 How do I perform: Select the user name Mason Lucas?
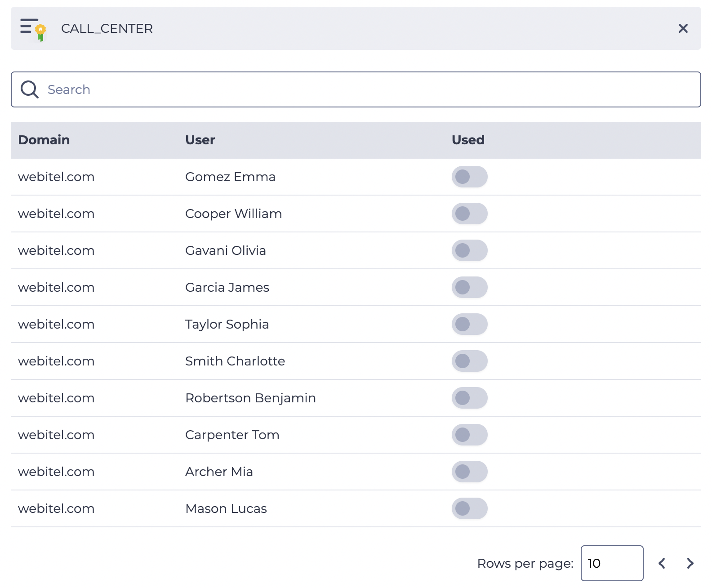(x=226, y=508)
